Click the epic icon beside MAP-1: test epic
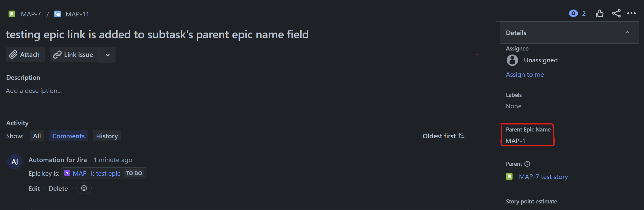 [67, 173]
